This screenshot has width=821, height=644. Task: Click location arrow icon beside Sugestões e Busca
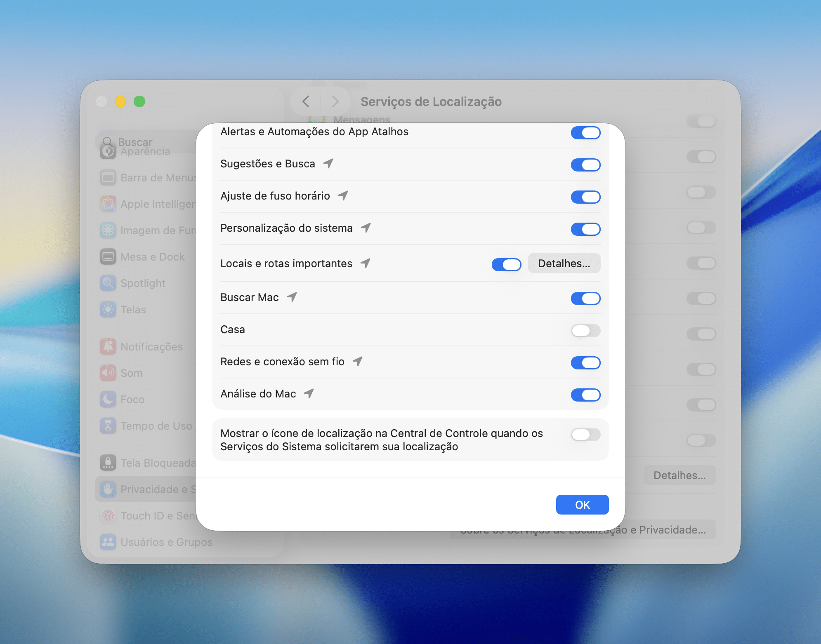click(328, 164)
